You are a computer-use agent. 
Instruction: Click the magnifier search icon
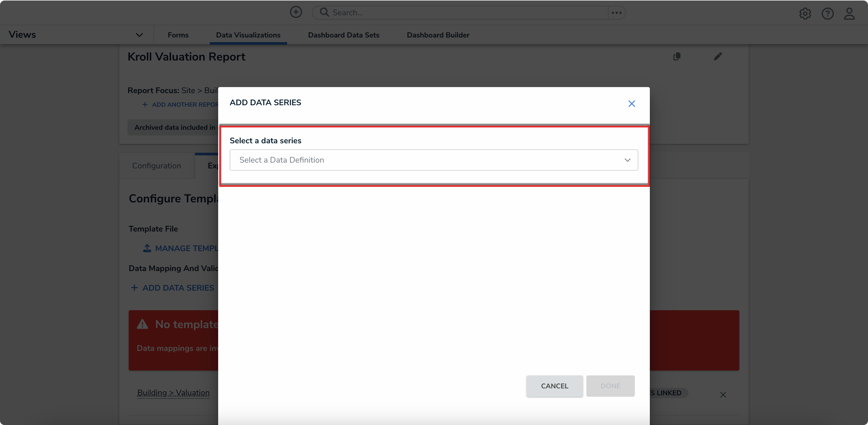(x=324, y=12)
